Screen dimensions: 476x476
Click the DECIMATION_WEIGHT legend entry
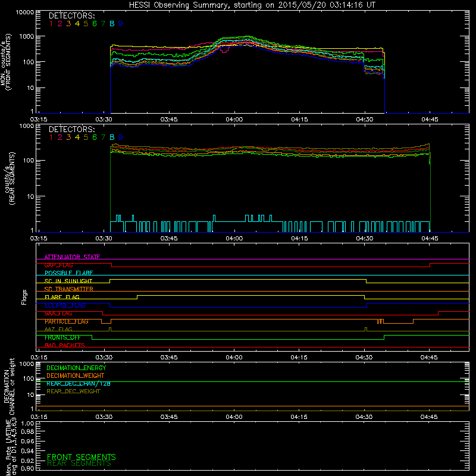pyautogui.click(x=76, y=375)
